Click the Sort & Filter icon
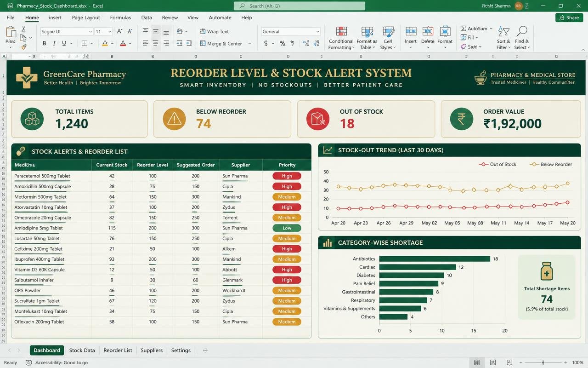 pyautogui.click(x=503, y=31)
